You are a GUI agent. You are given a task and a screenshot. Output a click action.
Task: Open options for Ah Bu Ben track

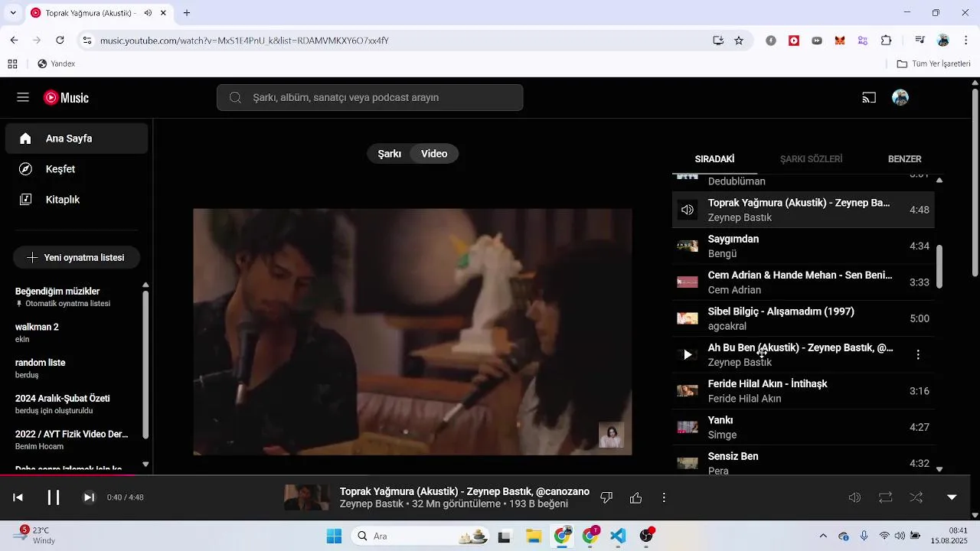(x=918, y=354)
